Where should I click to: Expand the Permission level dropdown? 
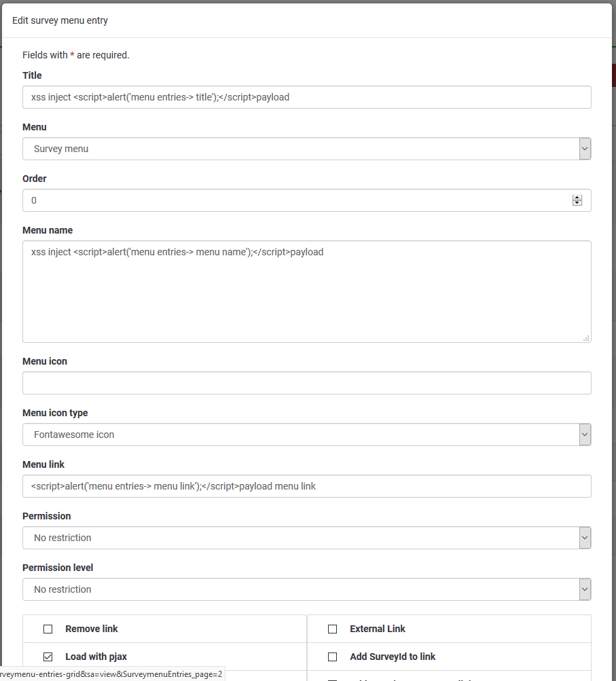306,589
